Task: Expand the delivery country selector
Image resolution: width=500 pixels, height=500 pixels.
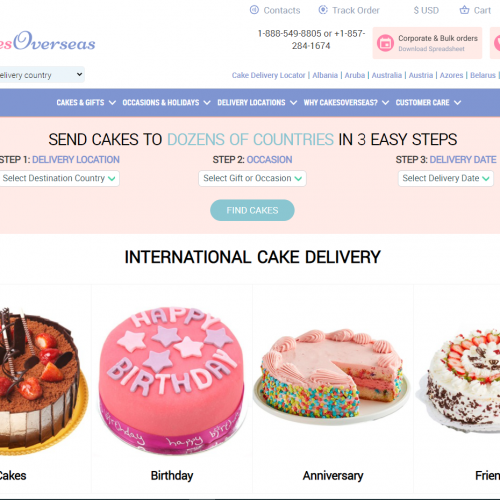Action: [x=42, y=75]
